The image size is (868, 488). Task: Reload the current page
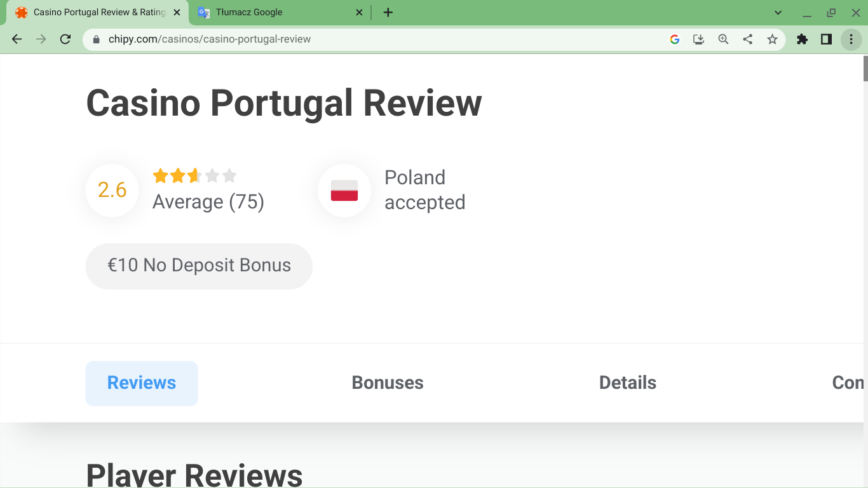(x=65, y=39)
